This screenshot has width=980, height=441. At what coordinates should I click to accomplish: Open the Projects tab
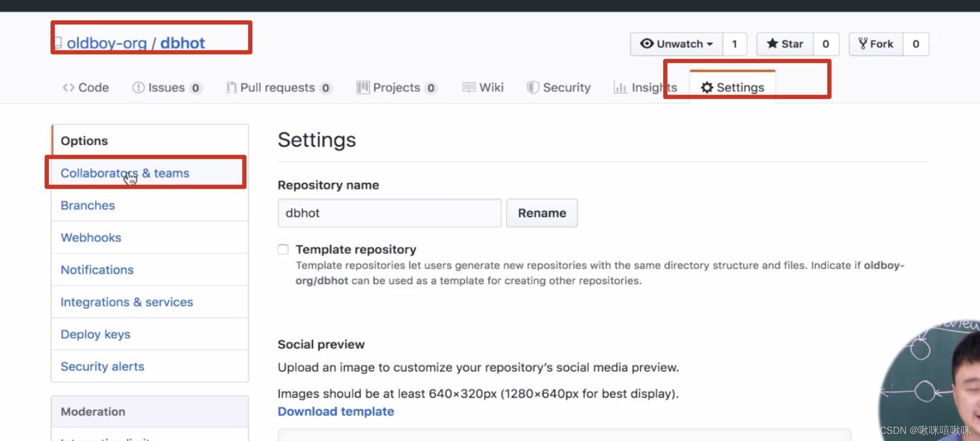[x=397, y=88]
